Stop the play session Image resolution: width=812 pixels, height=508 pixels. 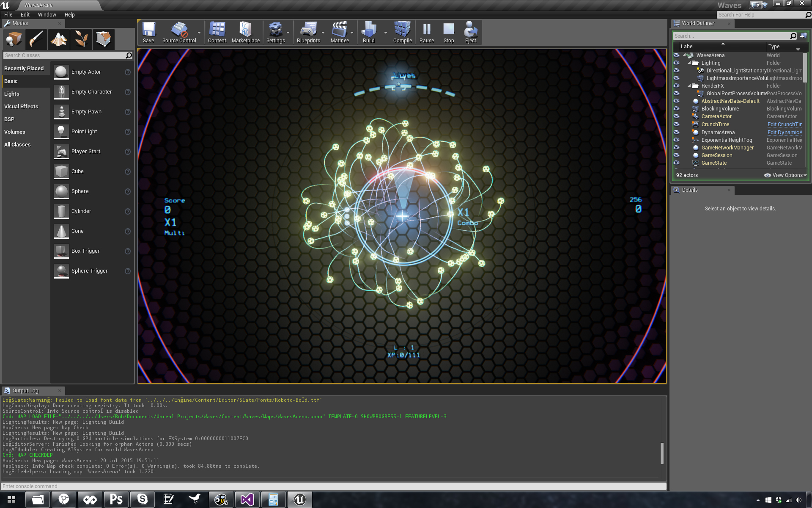click(449, 33)
